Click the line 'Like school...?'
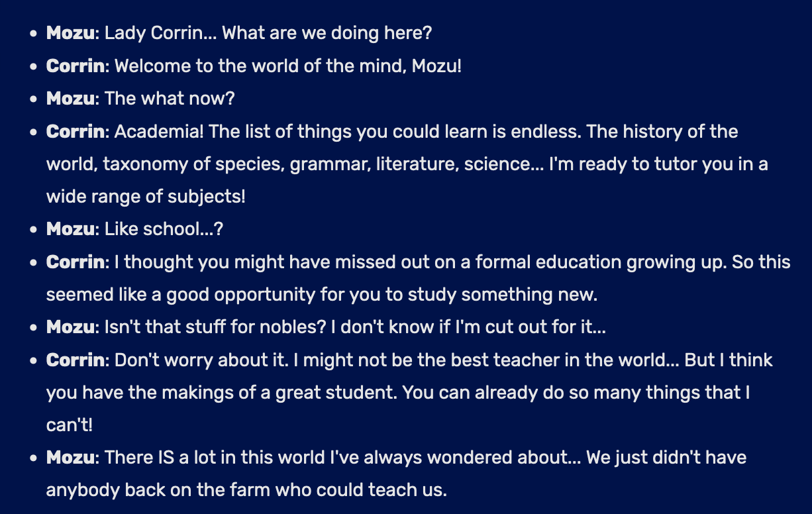812x514 pixels. [x=164, y=229]
